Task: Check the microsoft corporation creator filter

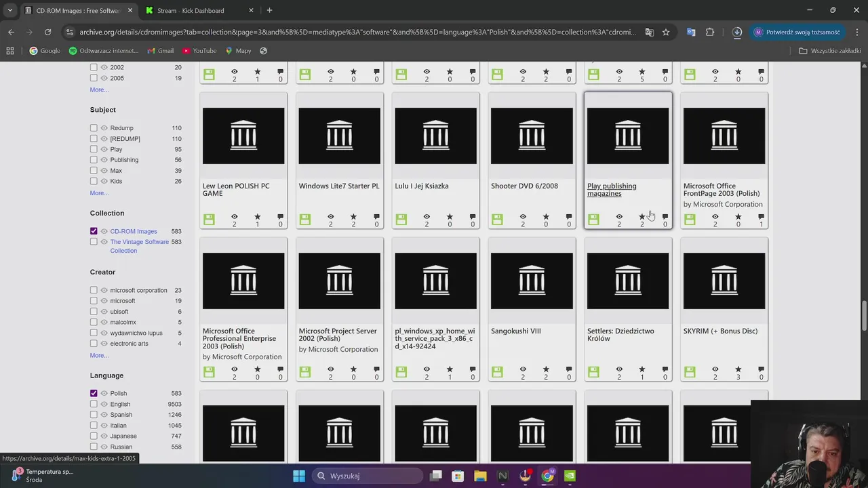Action: pos(94,290)
